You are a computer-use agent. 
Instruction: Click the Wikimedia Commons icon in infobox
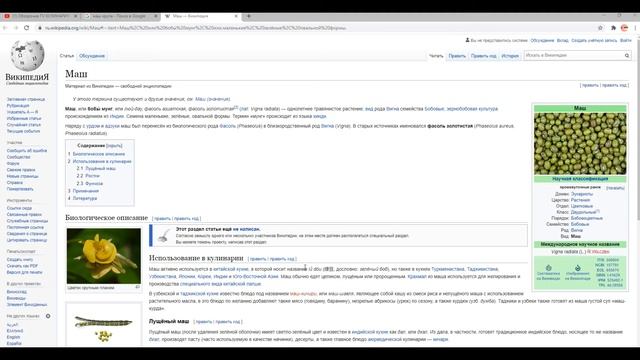(x=578, y=268)
